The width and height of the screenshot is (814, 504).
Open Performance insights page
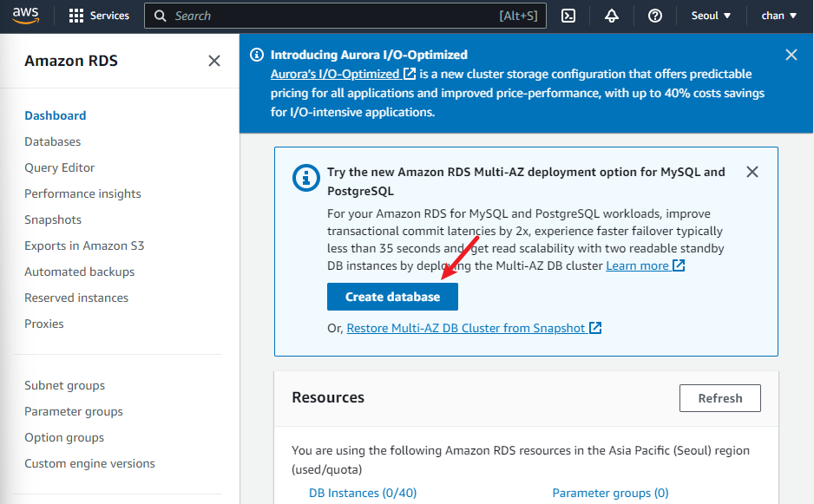pyautogui.click(x=82, y=193)
